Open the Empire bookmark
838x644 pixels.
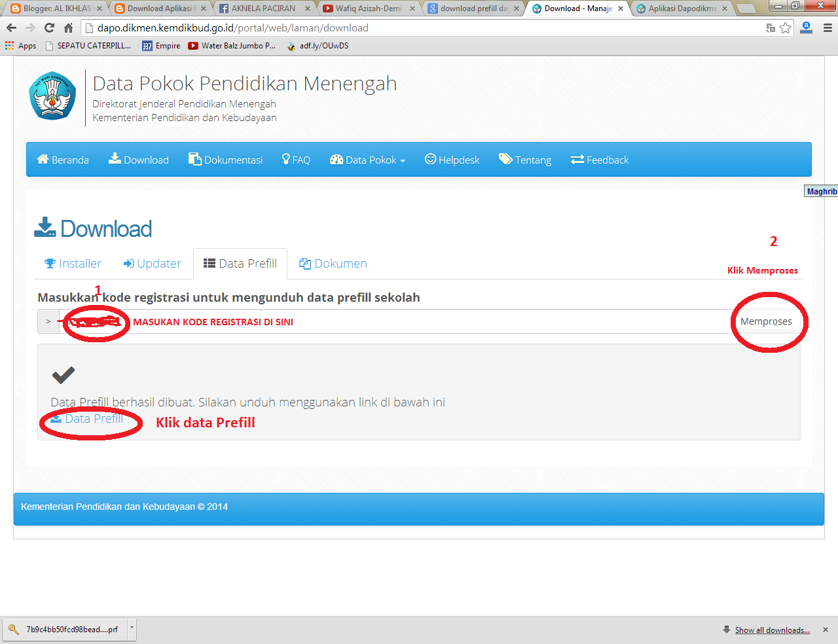(x=161, y=46)
